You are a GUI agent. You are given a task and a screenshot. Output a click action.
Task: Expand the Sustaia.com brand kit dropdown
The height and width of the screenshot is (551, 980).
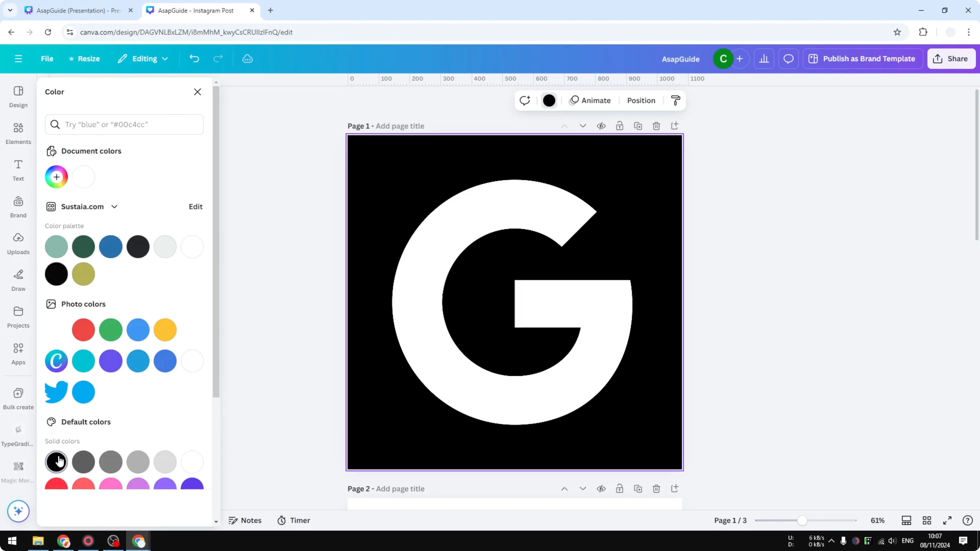point(114,207)
